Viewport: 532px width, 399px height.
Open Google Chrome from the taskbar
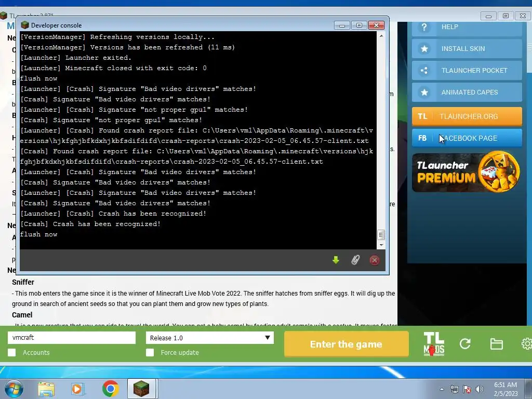pos(110,389)
